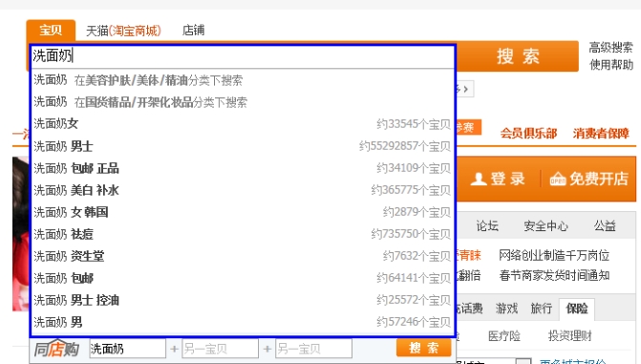This screenshot has width=641, height=364.
Task: Pick the last suggestion 洗面奶 男
Action: [x=243, y=322]
